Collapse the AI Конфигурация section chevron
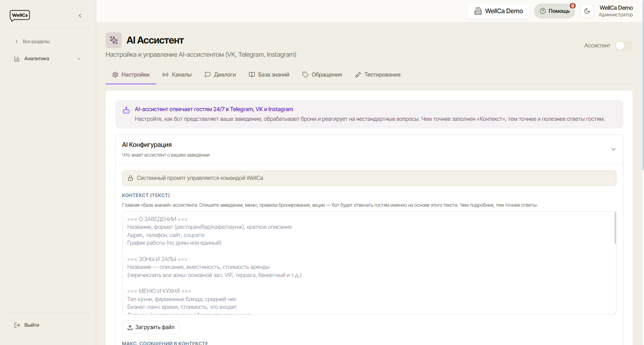Viewport: 644px width, 345px height. 613,149
